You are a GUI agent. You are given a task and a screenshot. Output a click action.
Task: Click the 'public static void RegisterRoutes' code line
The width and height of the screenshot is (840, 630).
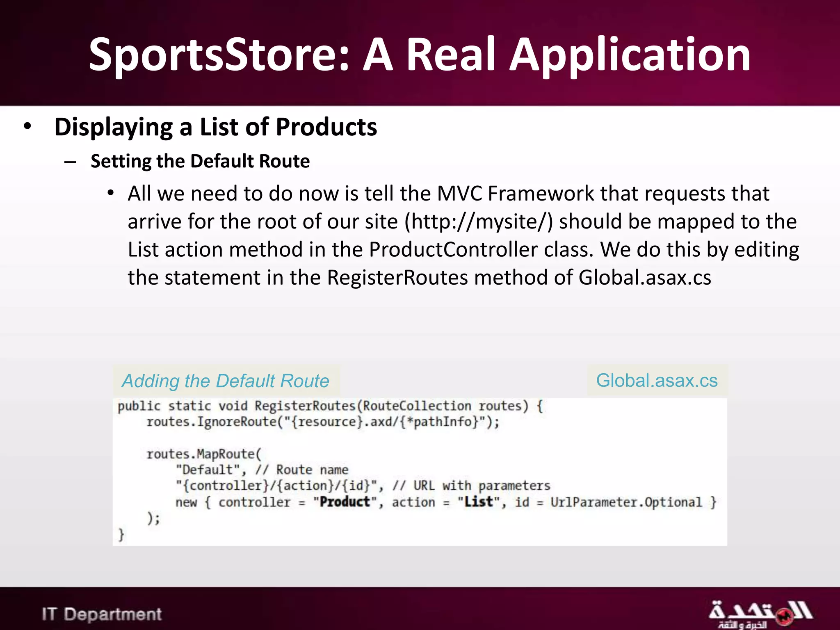330,406
